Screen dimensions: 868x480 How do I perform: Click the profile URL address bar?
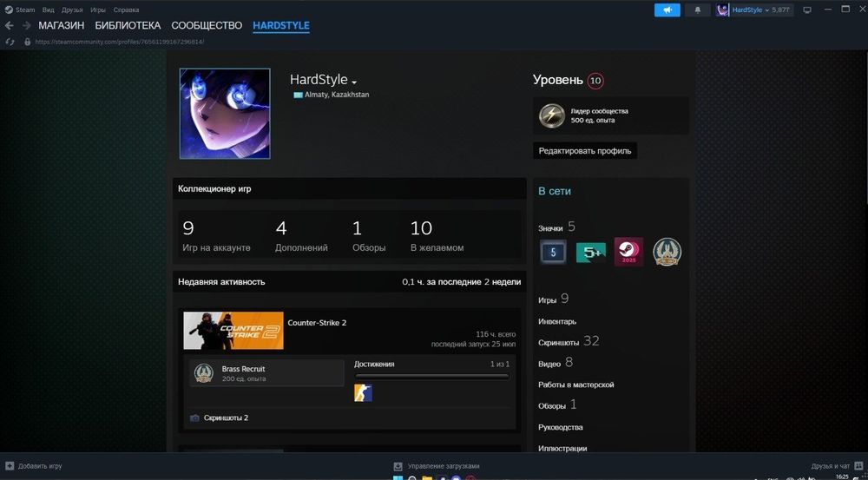[120, 42]
